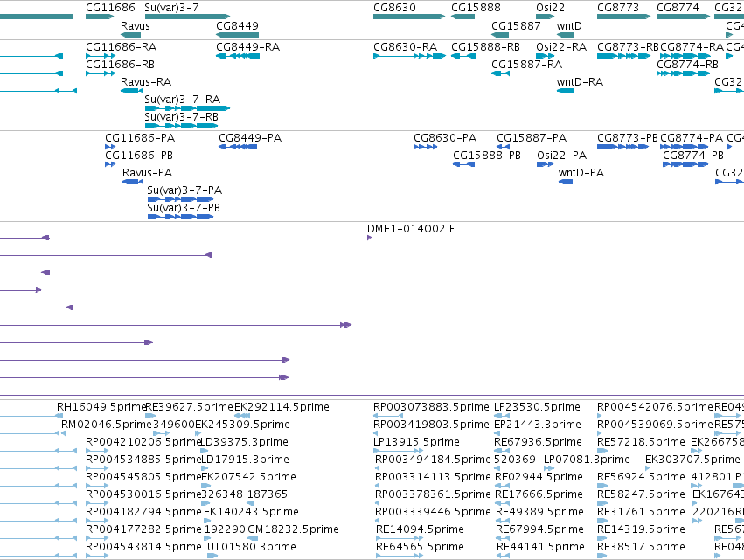Select the EK207542.5prime EST label
The height and width of the screenshot is (560, 744).
[x=248, y=476]
